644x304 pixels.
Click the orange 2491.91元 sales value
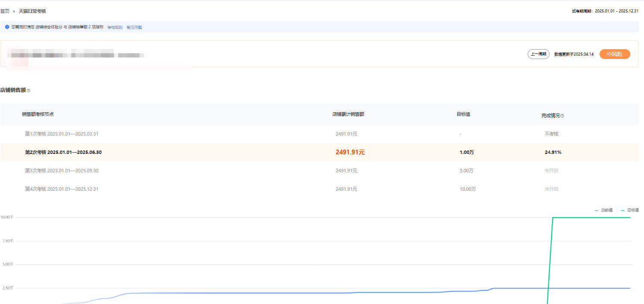[350, 152]
